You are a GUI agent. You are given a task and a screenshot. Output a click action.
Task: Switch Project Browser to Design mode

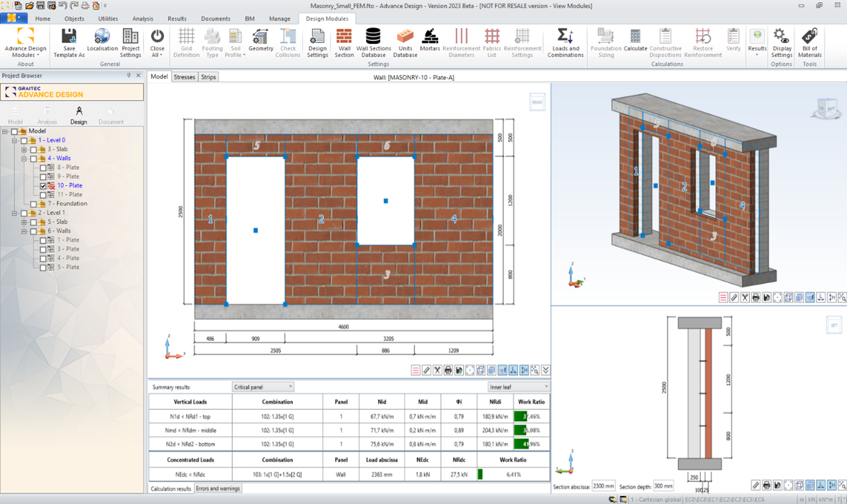pos(79,115)
